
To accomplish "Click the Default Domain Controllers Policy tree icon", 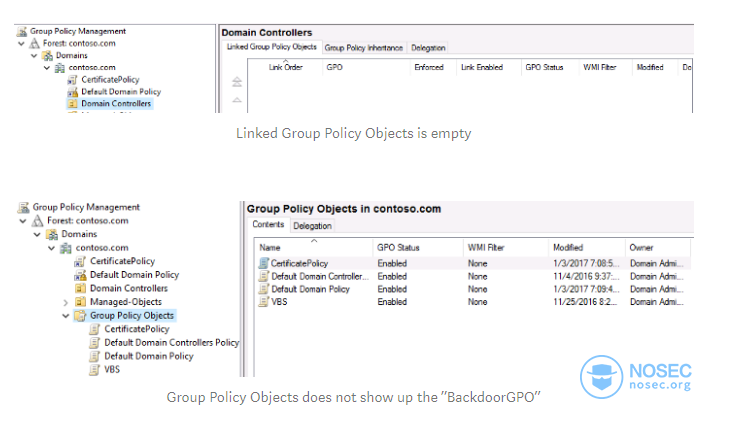I will 95,343.
